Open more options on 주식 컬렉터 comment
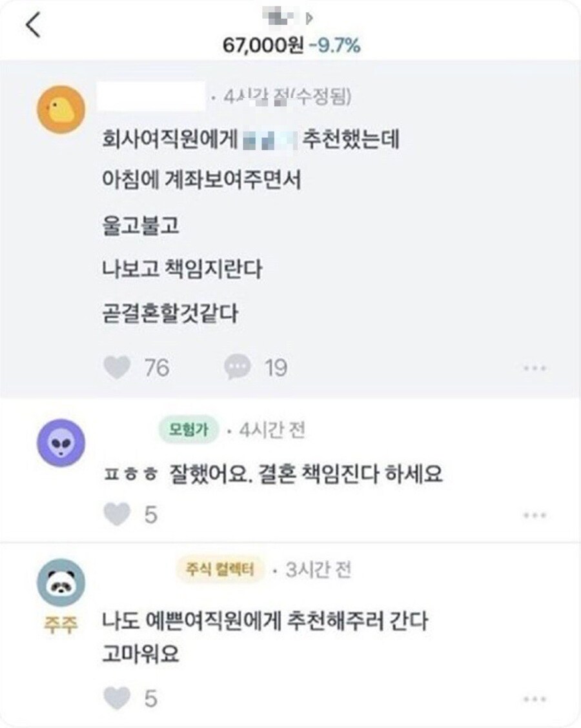Screen dimensions: 581x728 (x=535, y=698)
